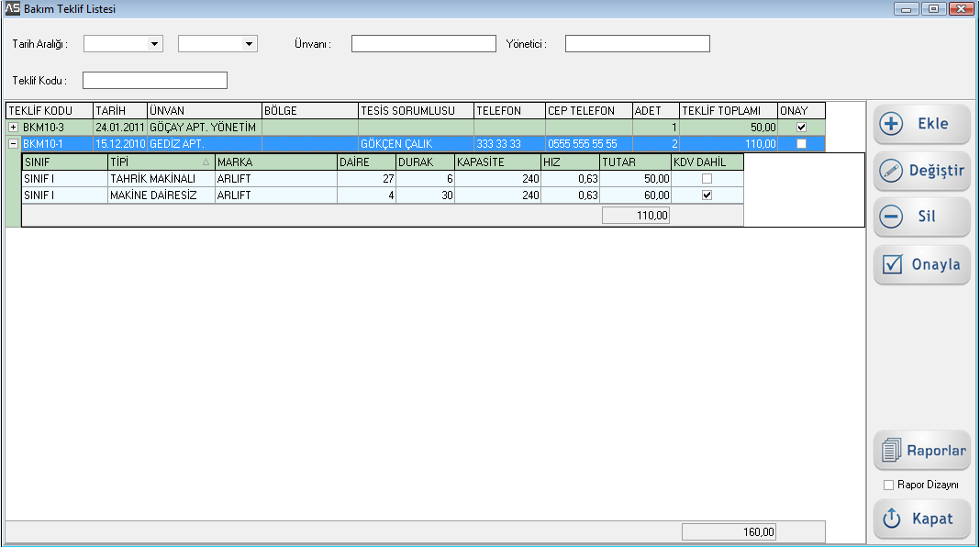Click ARLIFT in the MAKİNE DAİRESİZ row
980x547 pixels.
click(x=275, y=195)
